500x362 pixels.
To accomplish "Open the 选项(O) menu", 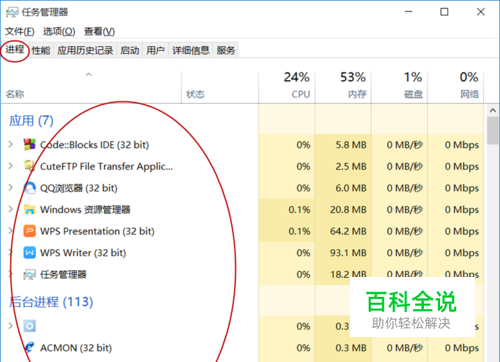I will pyautogui.click(x=59, y=31).
